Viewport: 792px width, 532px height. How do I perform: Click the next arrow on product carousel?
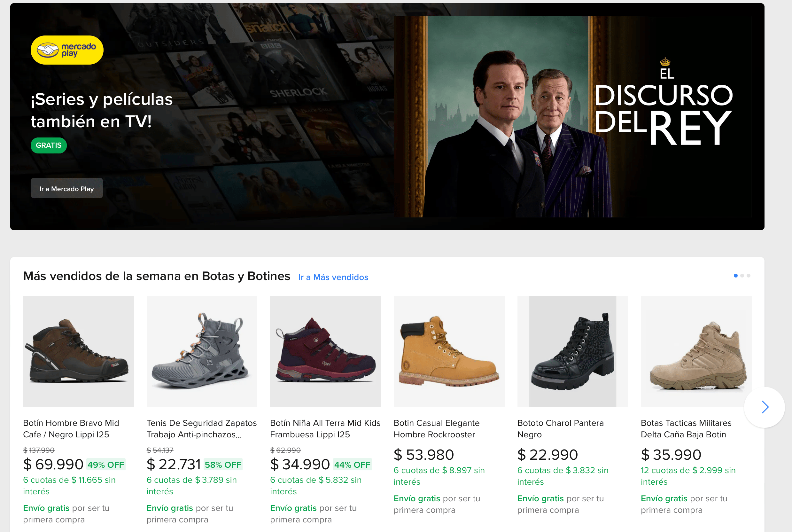point(765,407)
